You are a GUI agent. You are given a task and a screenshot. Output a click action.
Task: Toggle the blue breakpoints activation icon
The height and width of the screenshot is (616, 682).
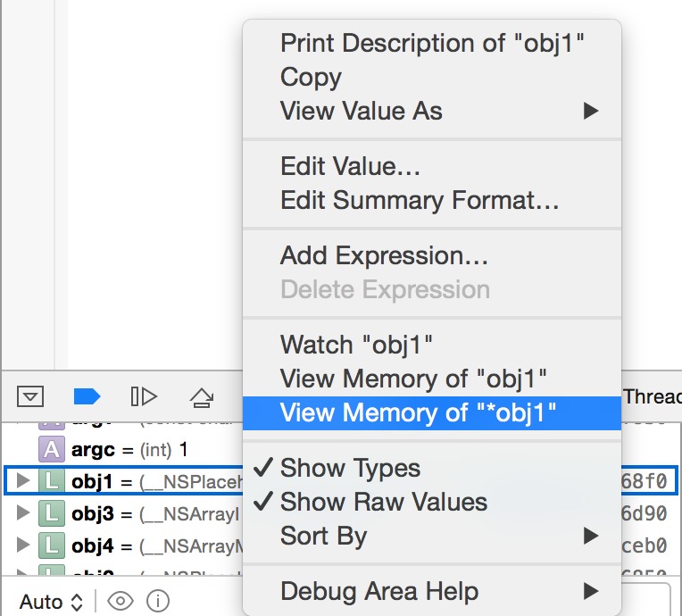pos(87,395)
